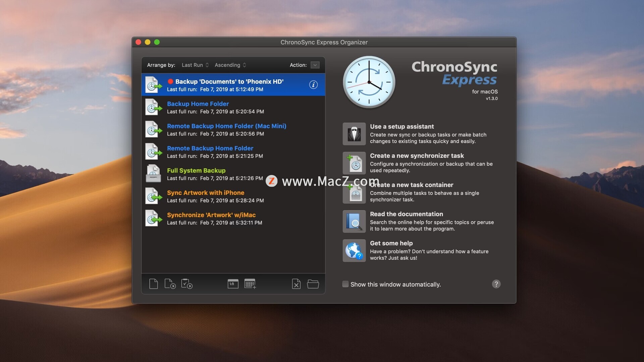Click the log window icon
The width and height of the screenshot is (644, 362).
click(233, 284)
